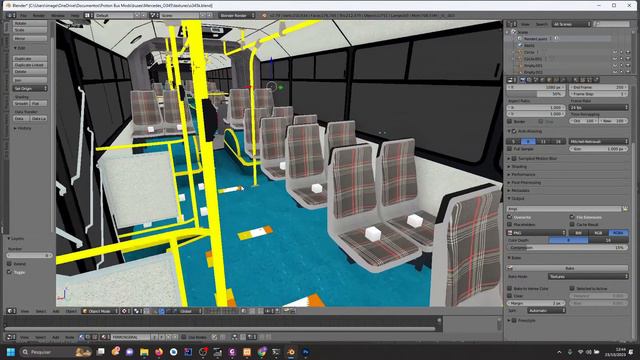Open the Blender Render engine dropdown
This screenshot has width=640, height=360.
pyautogui.click(x=237, y=16)
